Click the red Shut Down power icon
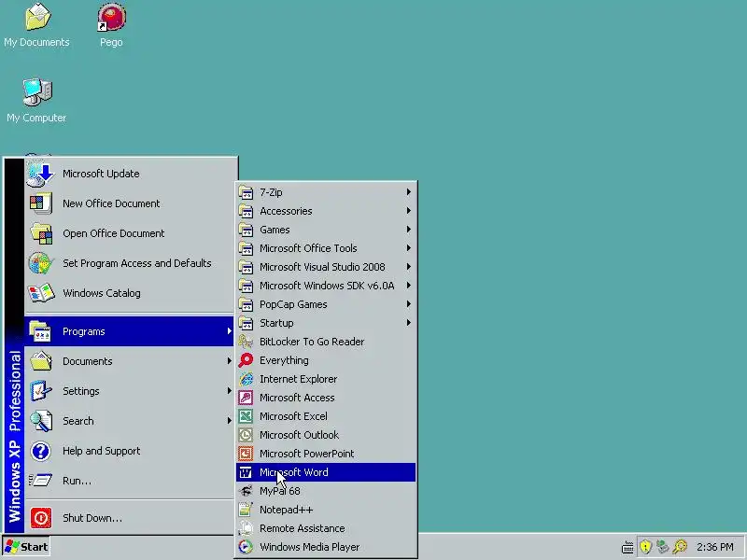This screenshot has width=747, height=560. tap(40, 518)
